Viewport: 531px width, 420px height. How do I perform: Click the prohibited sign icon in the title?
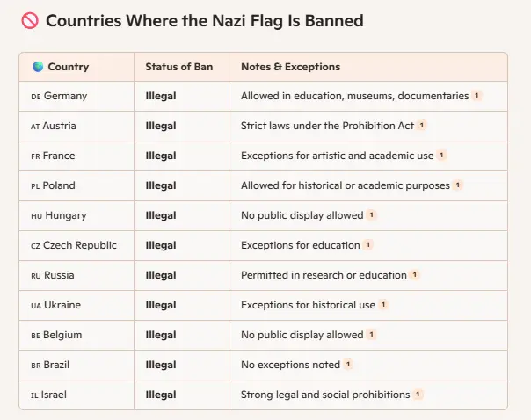[x=29, y=21]
